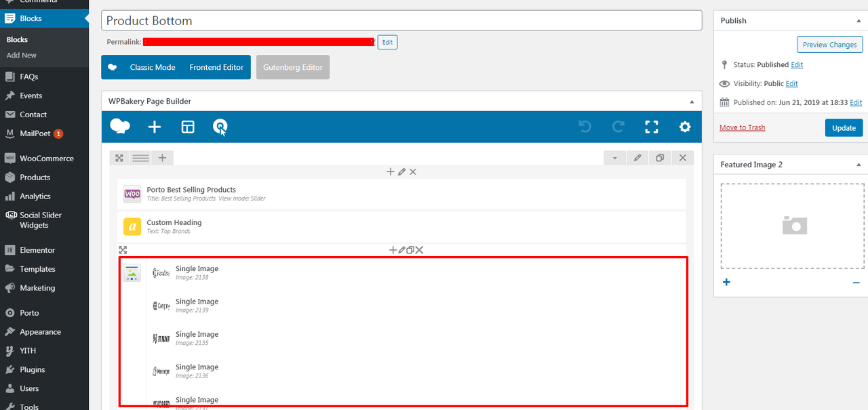This screenshot has width=868, height=410.
Task: Edit the container above the Single Image list
Action: [401, 250]
